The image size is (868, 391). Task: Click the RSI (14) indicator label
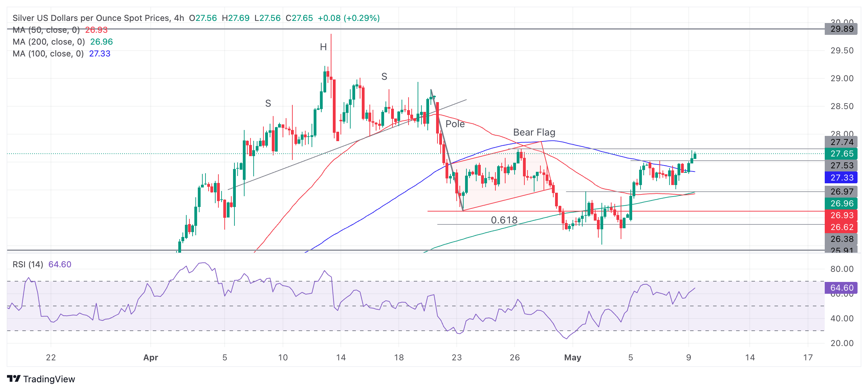[x=28, y=264]
